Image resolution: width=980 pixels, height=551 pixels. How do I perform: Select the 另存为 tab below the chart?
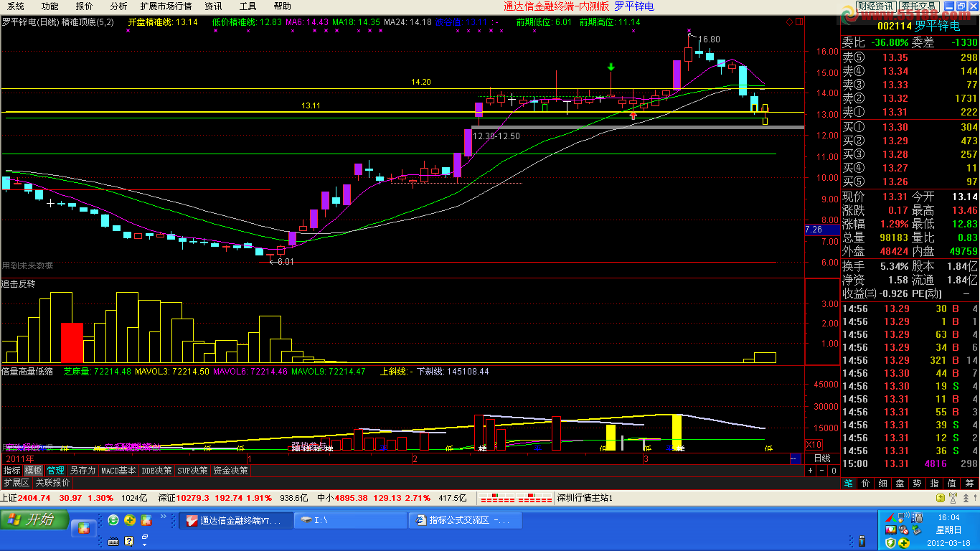pyautogui.click(x=83, y=471)
